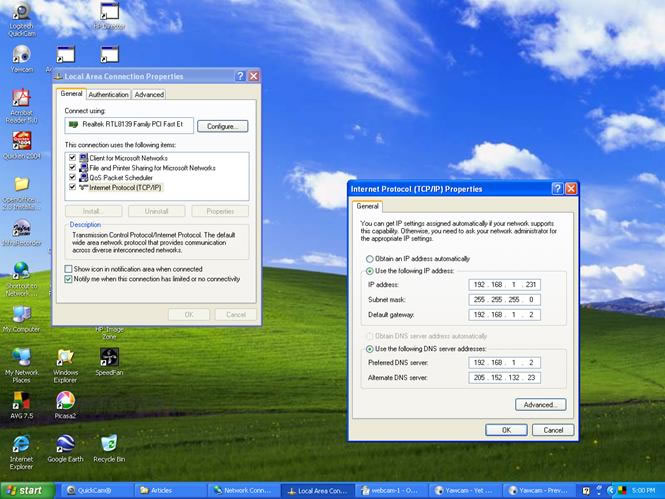
Task: Open Acrobat Reader desktop icon
Action: (x=21, y=106)
